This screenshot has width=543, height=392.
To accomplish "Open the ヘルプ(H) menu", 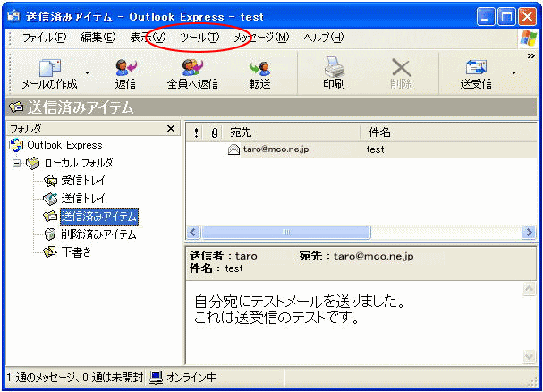I will (324, 38).
